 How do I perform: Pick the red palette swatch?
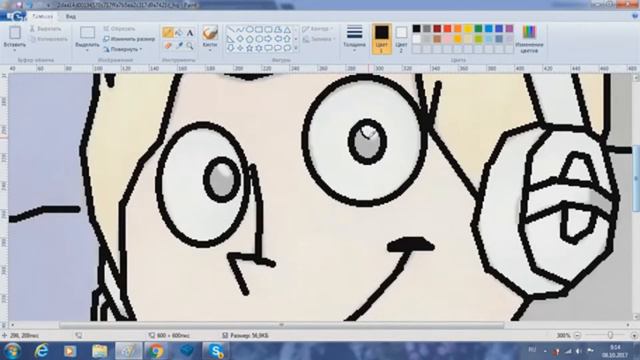pyautogui.click(x=447, y=29)
